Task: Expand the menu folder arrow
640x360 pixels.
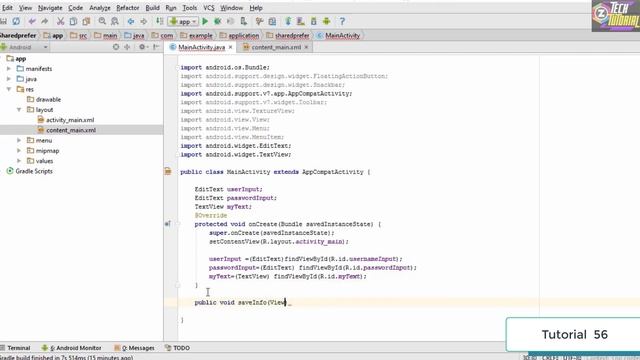Action: (x=19, y=140)
